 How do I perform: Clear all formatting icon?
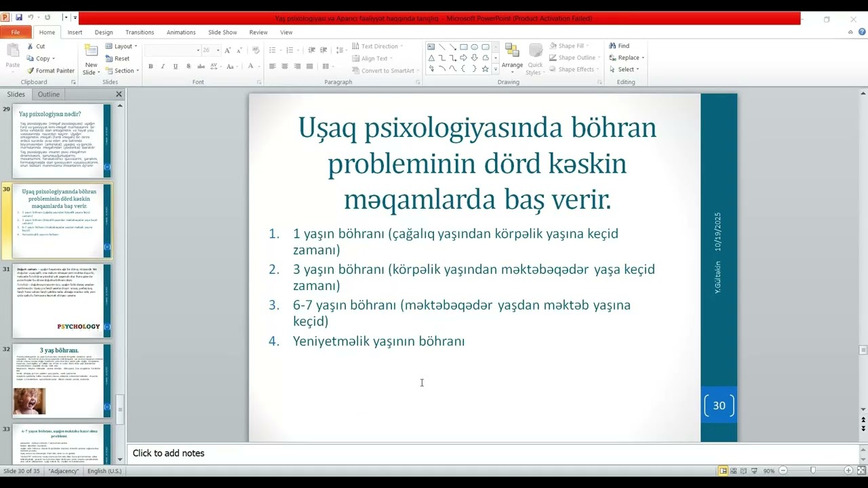[x=256, y=50]
